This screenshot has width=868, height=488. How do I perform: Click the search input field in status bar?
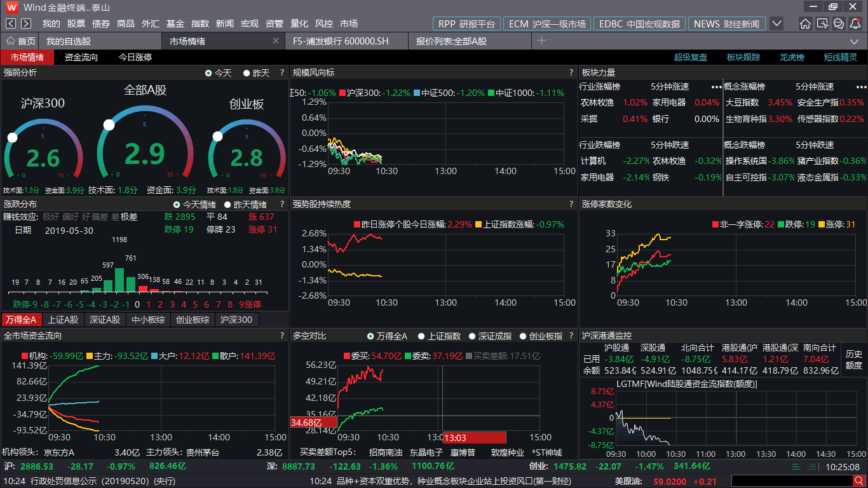792,481
